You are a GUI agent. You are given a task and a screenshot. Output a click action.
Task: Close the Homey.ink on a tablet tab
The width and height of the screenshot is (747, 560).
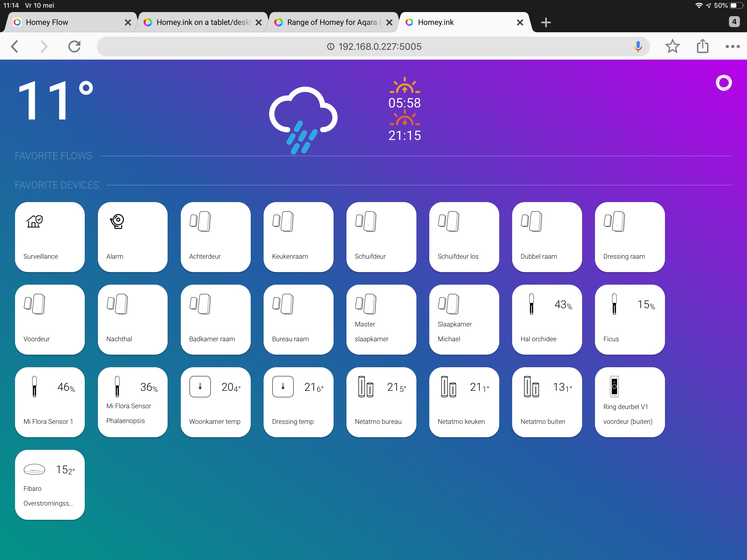(x=259, y=22)
